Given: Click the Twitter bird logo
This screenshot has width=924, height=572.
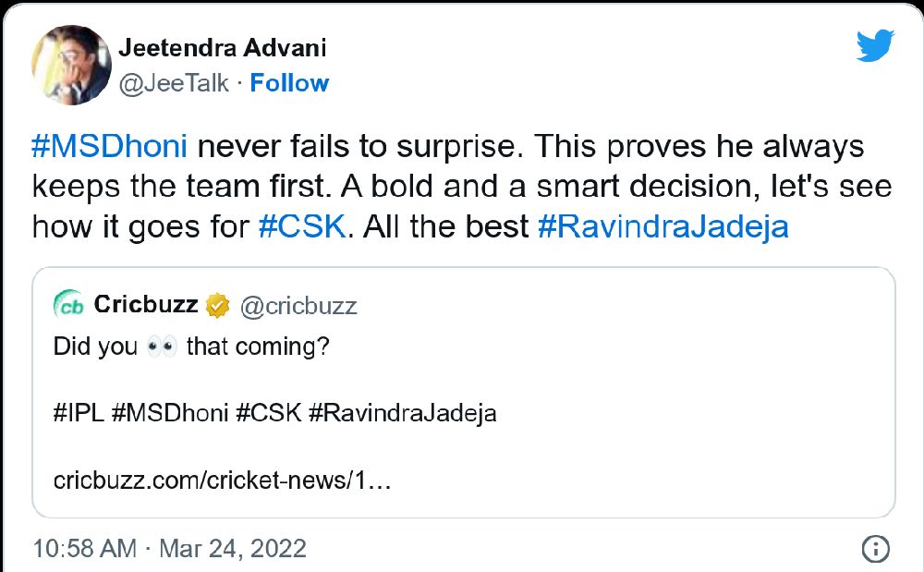Looking at the screenshot, I should [874, 46].
